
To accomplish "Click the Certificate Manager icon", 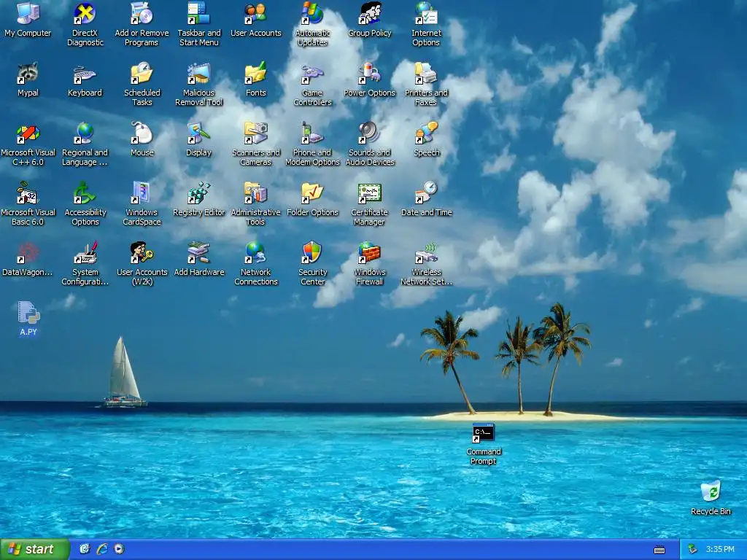I will pos(369,193).
